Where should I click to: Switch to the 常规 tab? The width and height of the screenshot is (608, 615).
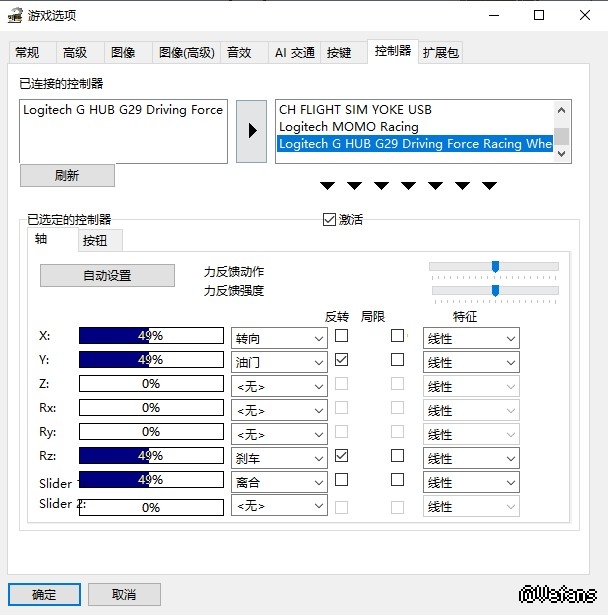point(32,52)
